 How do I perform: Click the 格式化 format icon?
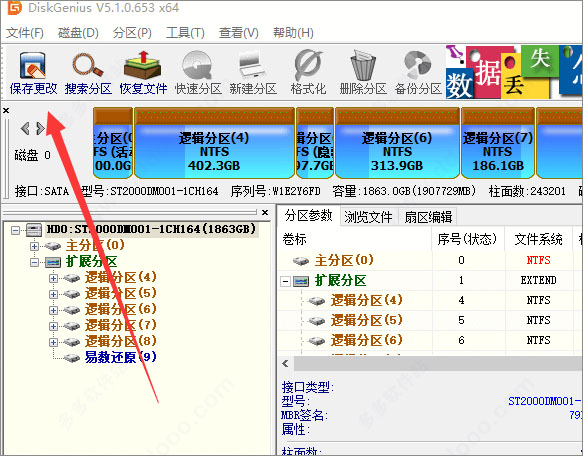pos(308,65)
